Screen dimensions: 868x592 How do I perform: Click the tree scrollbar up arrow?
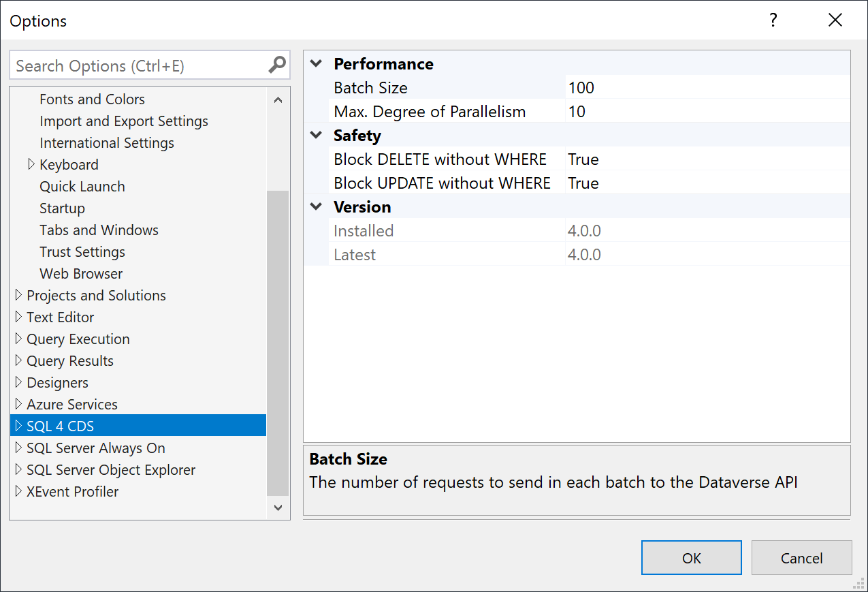278,100
